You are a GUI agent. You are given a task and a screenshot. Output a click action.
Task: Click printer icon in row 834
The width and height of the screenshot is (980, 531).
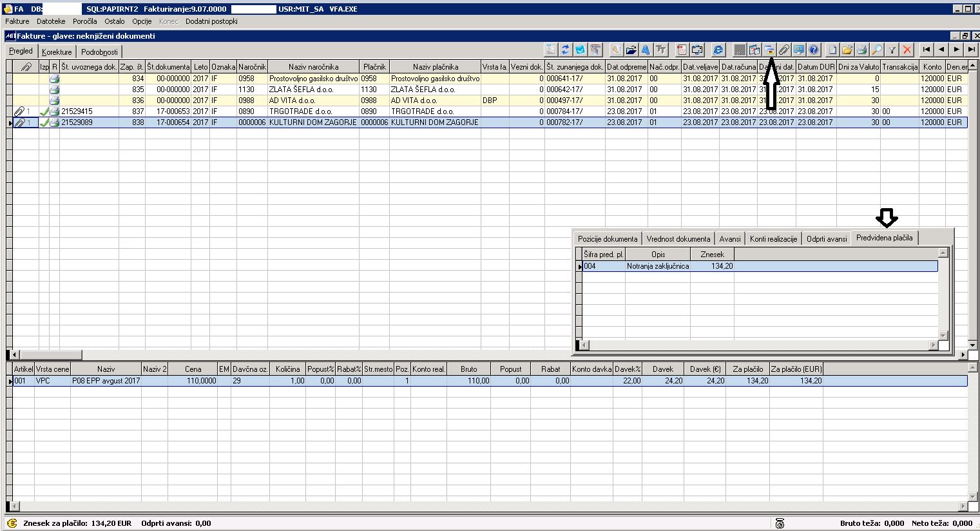(x=55, y=79)
